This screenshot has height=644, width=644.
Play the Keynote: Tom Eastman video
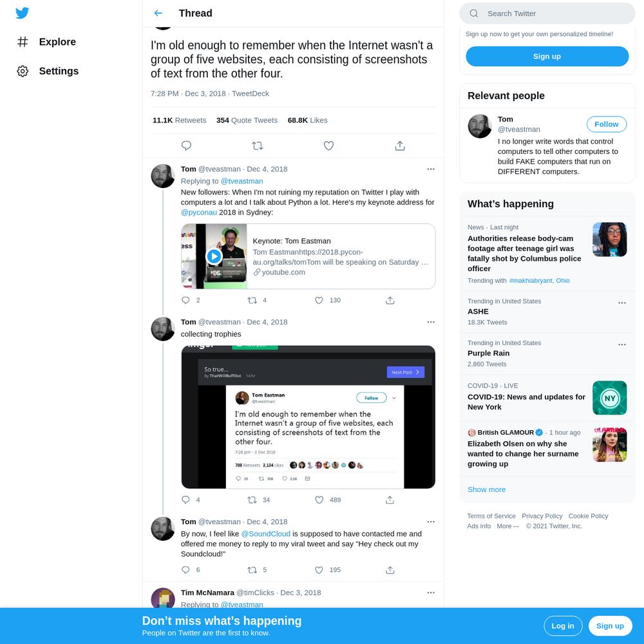(214, 256)
